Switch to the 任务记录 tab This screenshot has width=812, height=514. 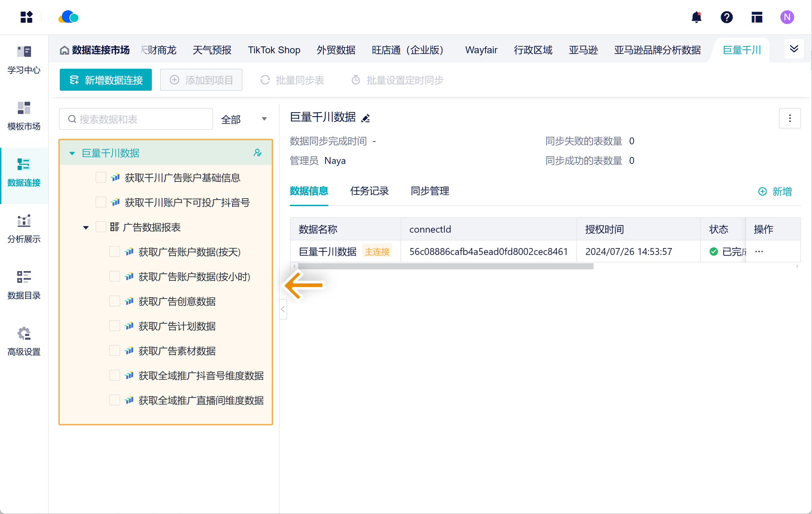369,191
